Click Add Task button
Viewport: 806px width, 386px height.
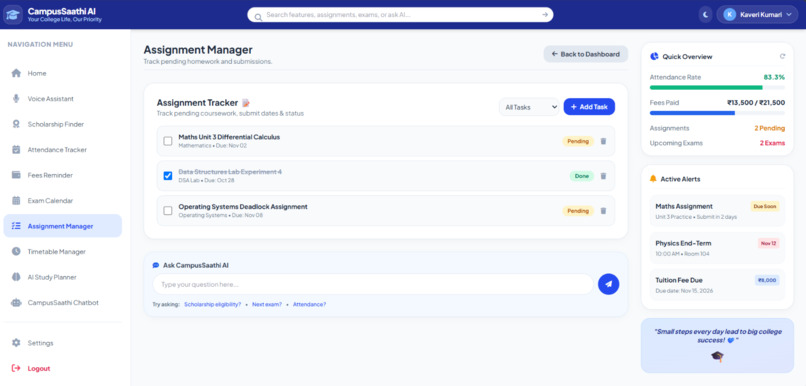tap(589, 107)
